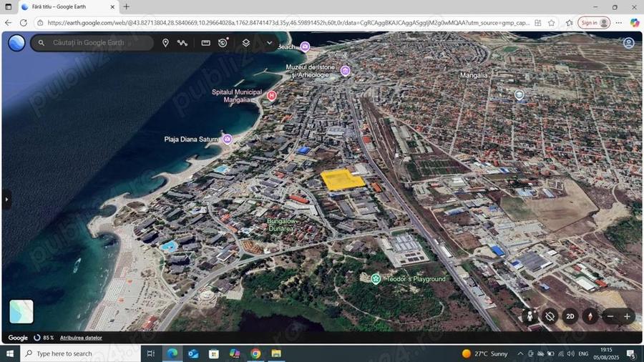644x362 pixels.
Task: Open the Google Earth main menu logo
Action: click(16, 43)
